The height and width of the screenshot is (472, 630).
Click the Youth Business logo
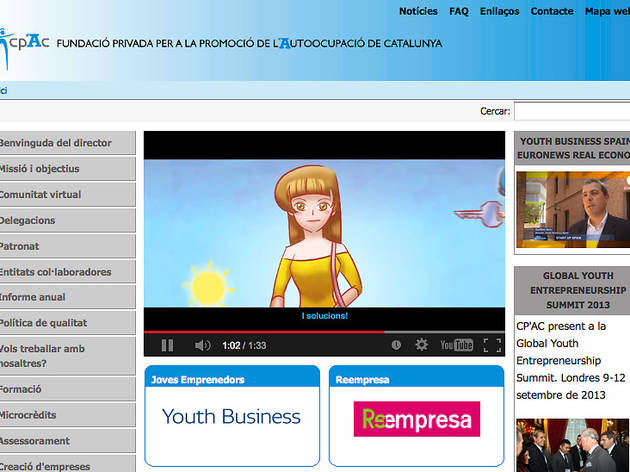tap(231, 417)
